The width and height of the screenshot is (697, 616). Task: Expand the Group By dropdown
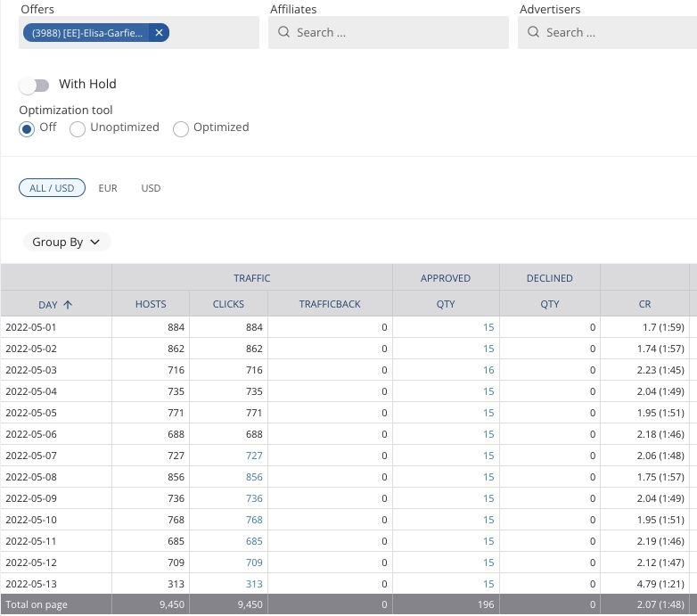pos(66,242)
